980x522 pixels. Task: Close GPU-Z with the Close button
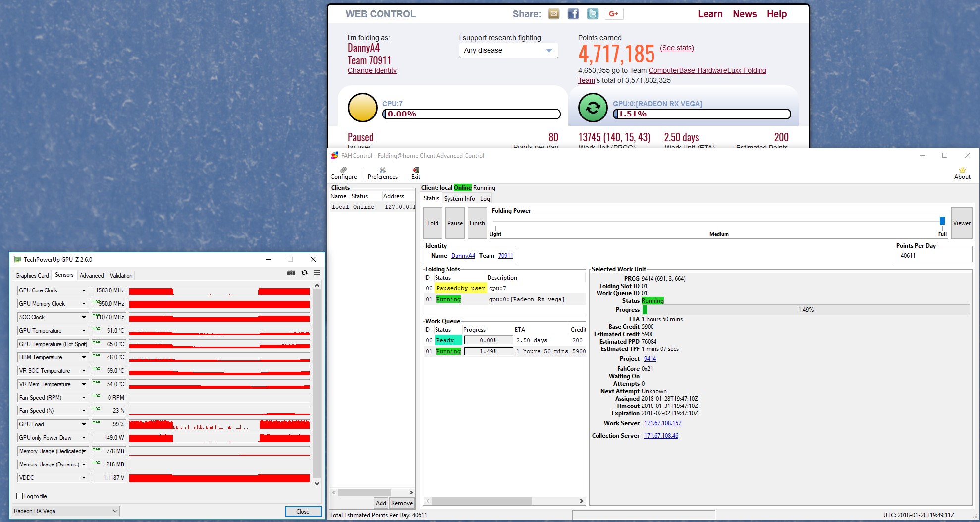[x=303, y=512]
